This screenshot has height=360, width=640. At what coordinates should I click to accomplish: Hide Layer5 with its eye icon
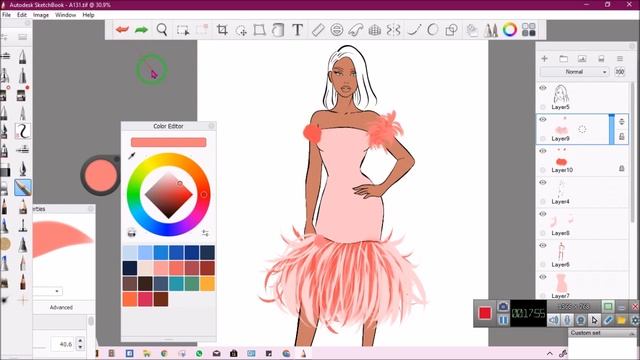[x=543, y=88]
